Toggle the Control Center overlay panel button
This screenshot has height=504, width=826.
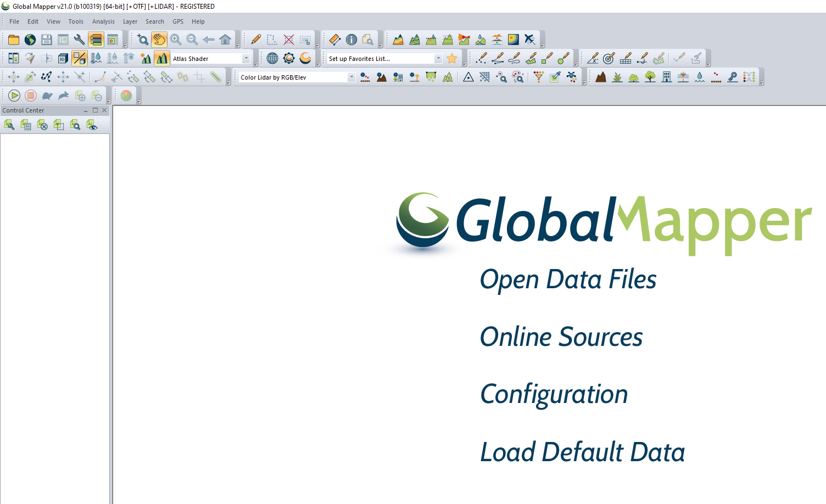[96, 40]
